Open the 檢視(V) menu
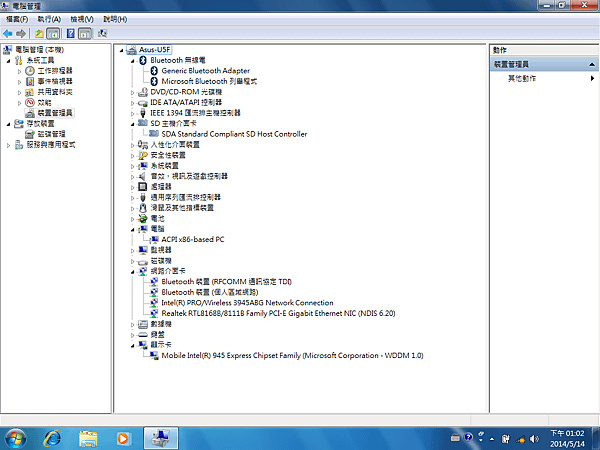Image resolution: width=600 pixels, height=450 pixels. (x=82, y=19)
